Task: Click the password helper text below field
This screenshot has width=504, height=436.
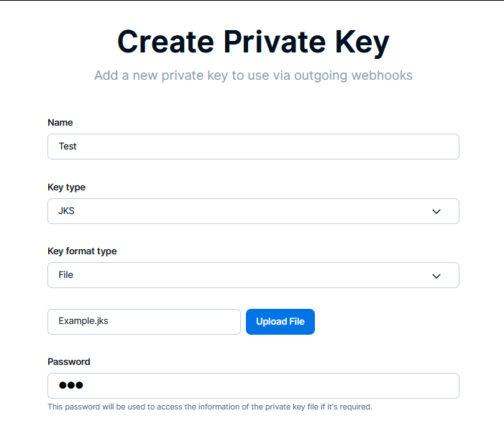Action: pyautogui.click(x=210, y=407)
